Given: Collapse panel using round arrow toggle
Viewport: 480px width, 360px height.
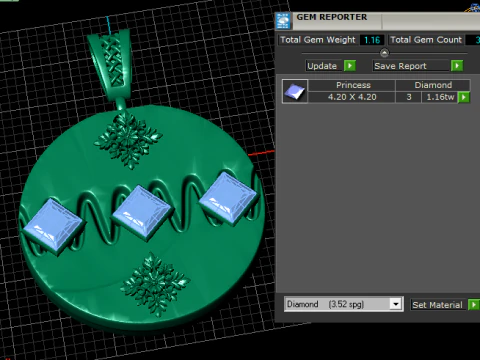Looking at the screenshot, I should click(384, 53).
